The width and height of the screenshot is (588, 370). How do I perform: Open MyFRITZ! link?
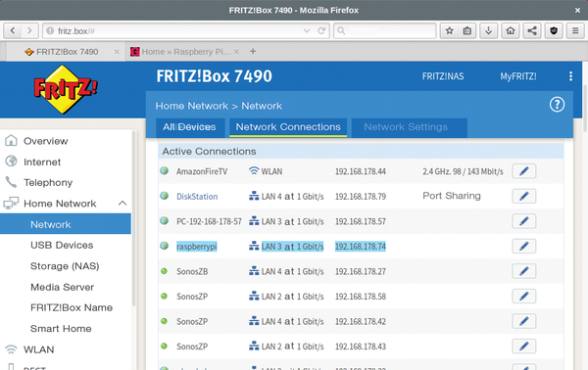[x=518, y=76]
